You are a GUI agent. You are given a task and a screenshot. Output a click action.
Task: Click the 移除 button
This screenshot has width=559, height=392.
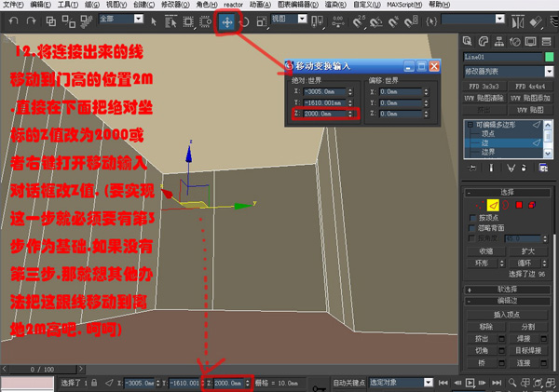[485, 327]
